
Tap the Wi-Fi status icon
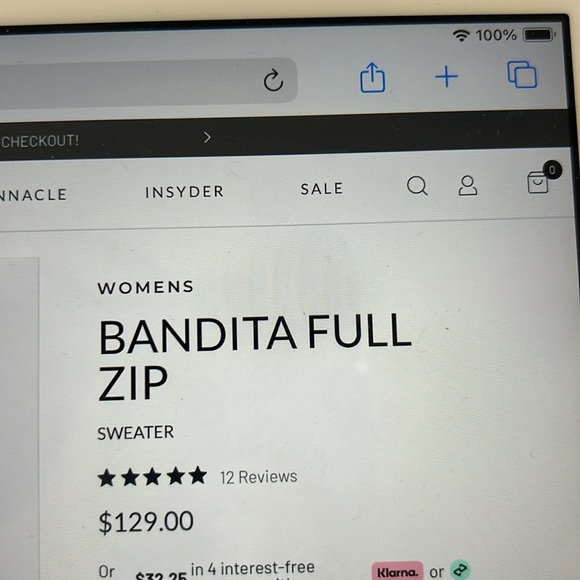pyautogui.click(x=461, y=36)
